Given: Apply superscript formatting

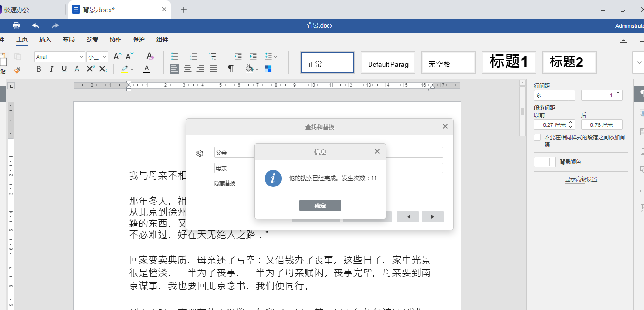Looking at the screenshot, I should [x=90, y=69].
